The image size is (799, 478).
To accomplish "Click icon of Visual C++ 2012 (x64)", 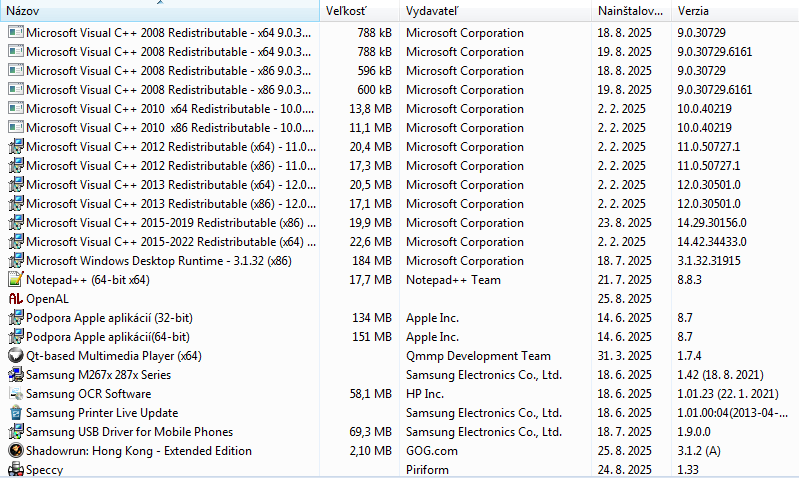I will (16, 147).
